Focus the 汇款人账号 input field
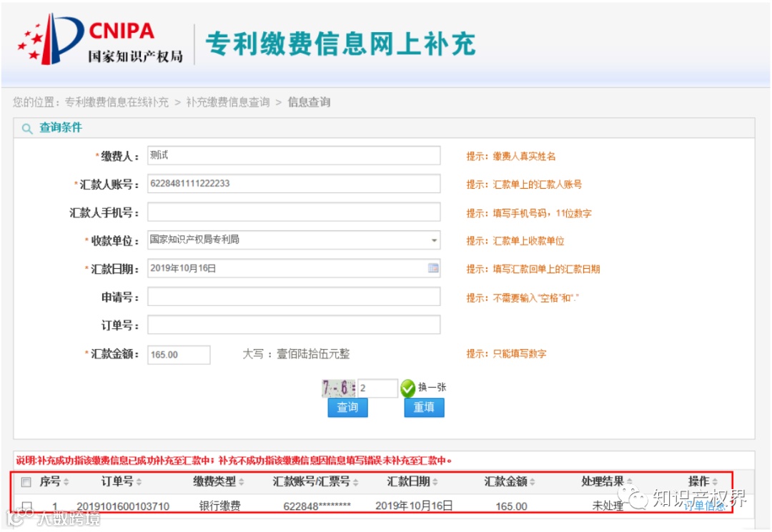This screenshot has width=772, height=532. click(294, 184)
